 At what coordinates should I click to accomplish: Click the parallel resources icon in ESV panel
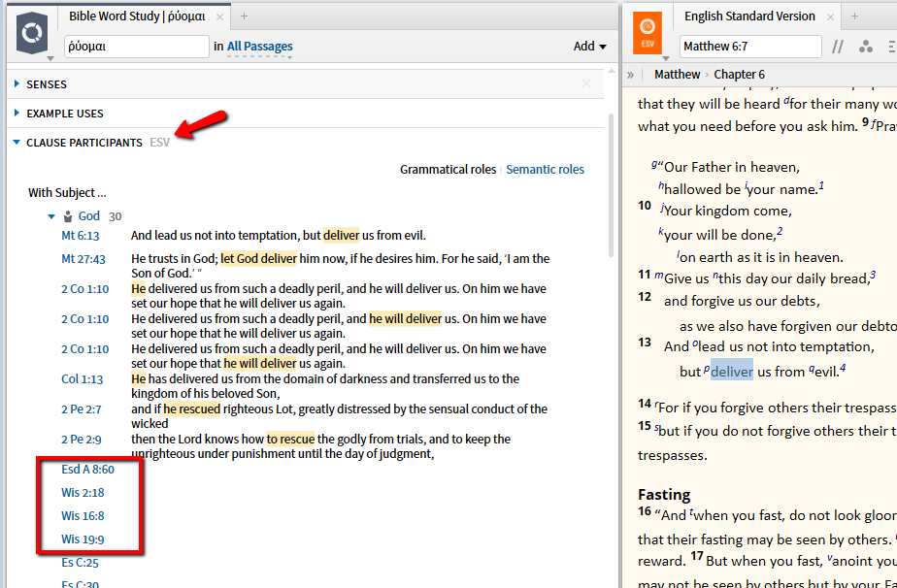click(x=838, y=47)
